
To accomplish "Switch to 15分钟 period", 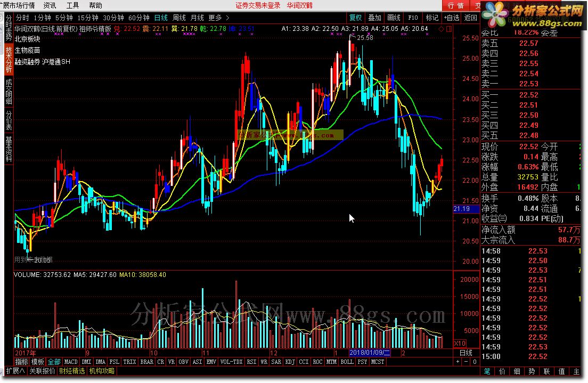I will [88, 18].
